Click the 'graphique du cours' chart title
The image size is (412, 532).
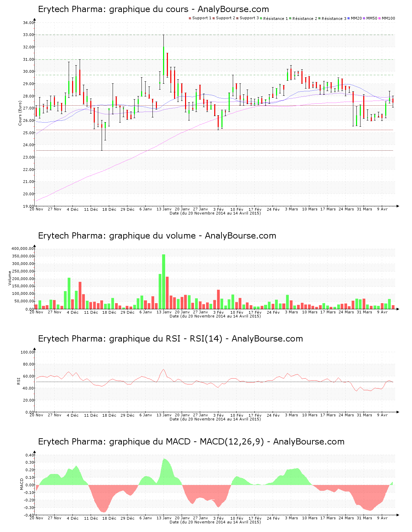[153, 9]
